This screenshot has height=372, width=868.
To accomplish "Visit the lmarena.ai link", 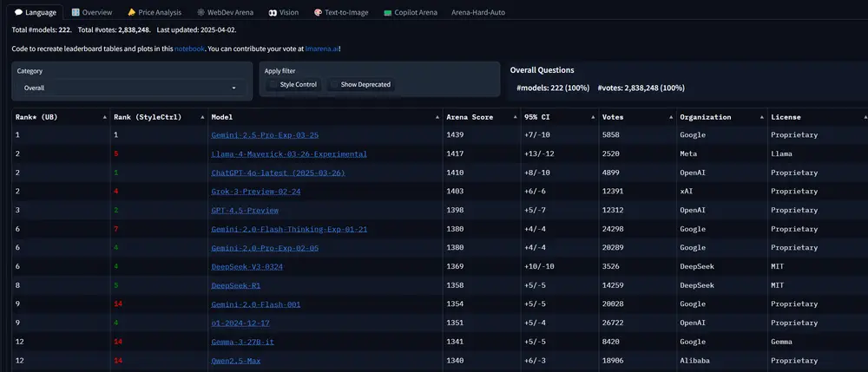I will 322,49.
